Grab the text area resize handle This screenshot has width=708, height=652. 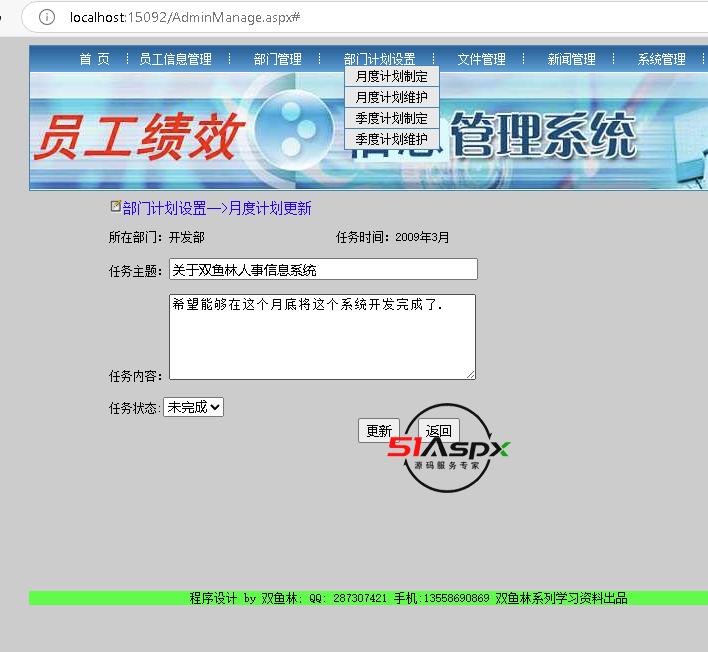click(x=470, y=374)
